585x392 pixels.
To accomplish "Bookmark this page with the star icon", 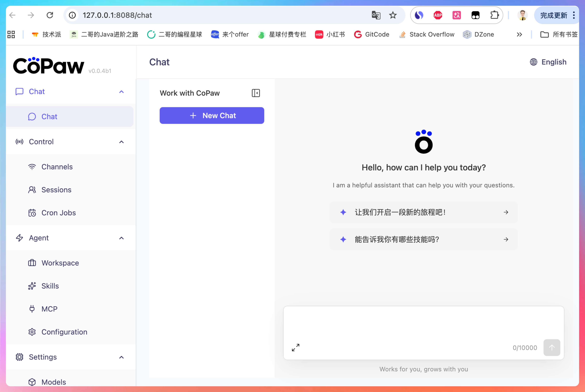I will click(393, 15).
